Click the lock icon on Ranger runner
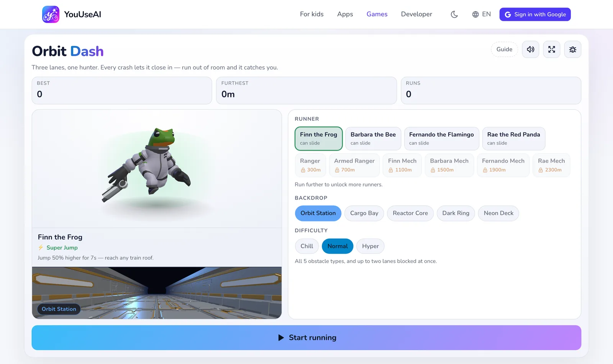The height and width of the screenshot is (364, 613). [303, 170]
